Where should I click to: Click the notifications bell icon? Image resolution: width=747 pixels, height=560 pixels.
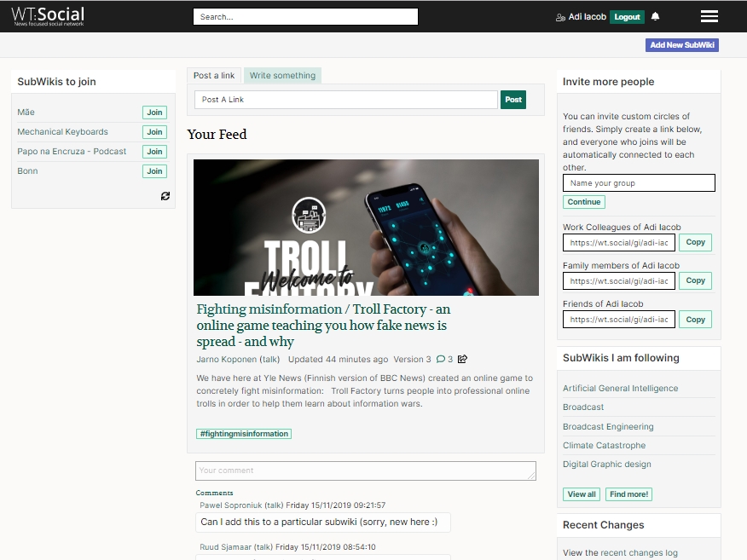coord(656,17)
